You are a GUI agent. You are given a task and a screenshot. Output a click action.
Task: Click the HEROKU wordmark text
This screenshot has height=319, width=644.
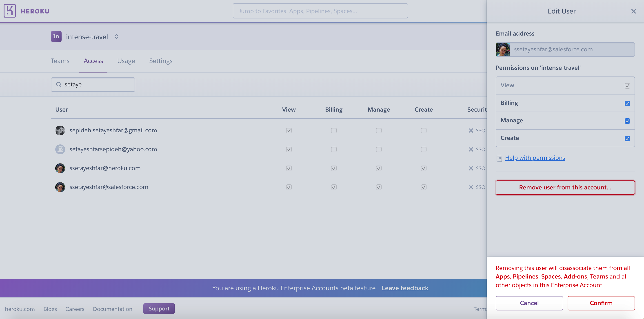(x=35, y=11)
